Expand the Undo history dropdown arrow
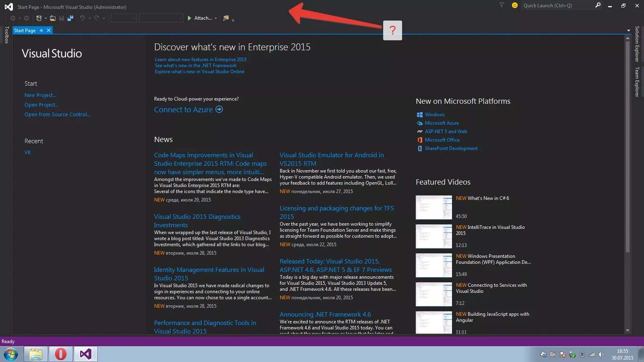Screen dimensions: 644x362 [89, 18]
